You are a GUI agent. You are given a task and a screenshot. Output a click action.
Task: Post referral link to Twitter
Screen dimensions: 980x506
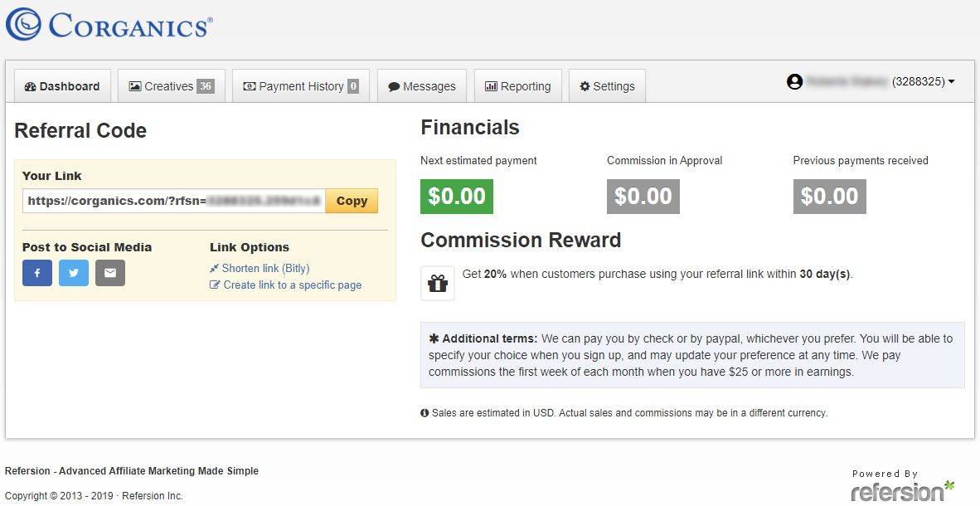[74, 274]
